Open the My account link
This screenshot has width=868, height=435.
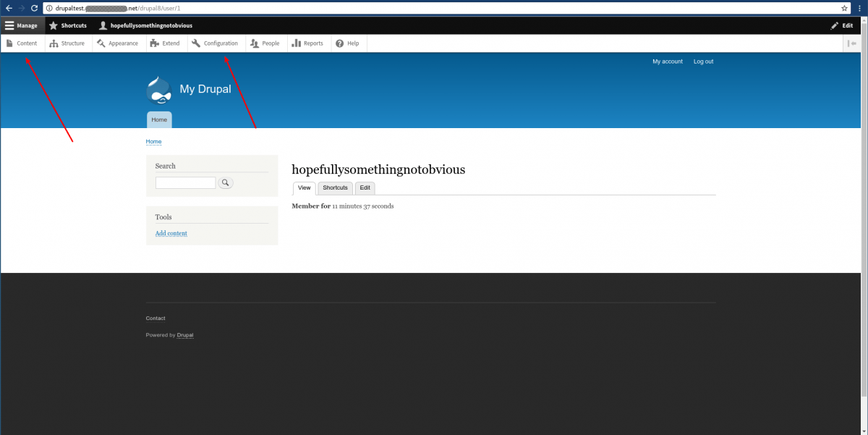coord(667,62)
